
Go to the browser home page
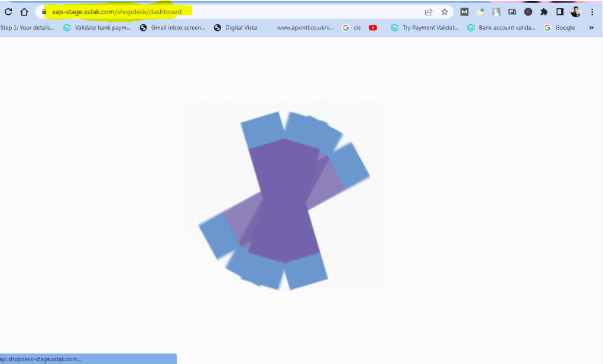coord(24,12)
